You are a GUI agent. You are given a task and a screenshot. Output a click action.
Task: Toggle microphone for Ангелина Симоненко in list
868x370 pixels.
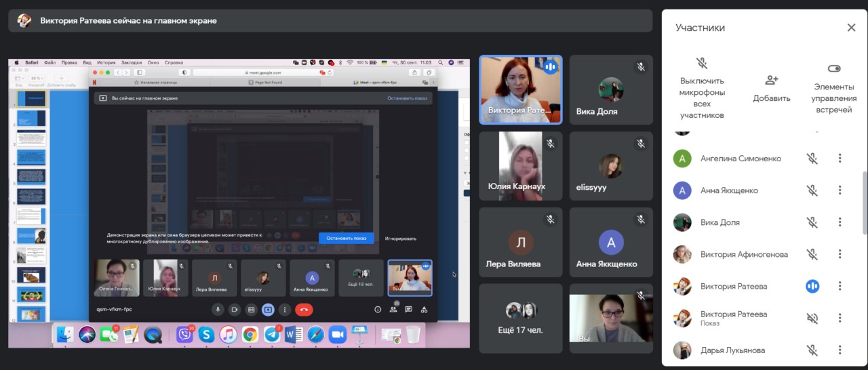pyautogui.click(x=812, y=159)
